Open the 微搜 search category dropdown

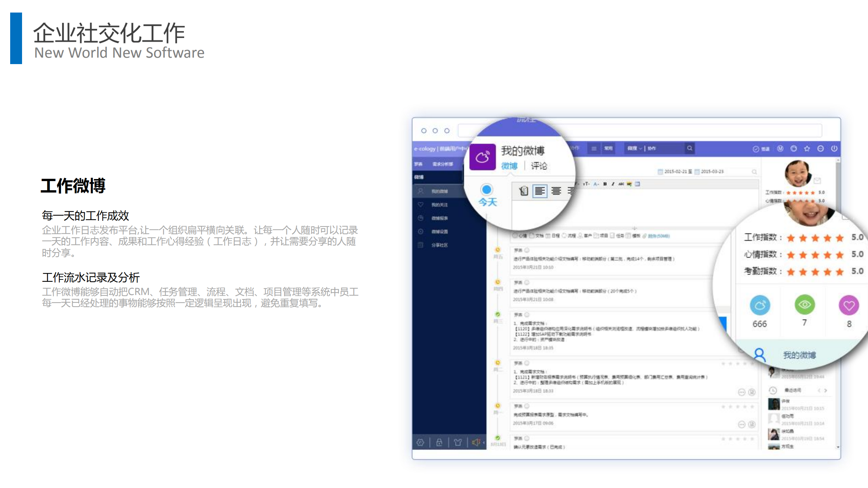pos(635,148)
